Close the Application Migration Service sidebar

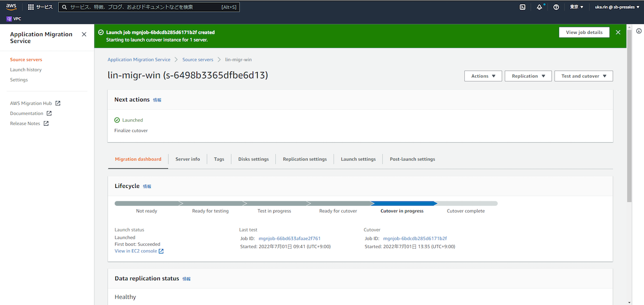[x=84, y=34]
